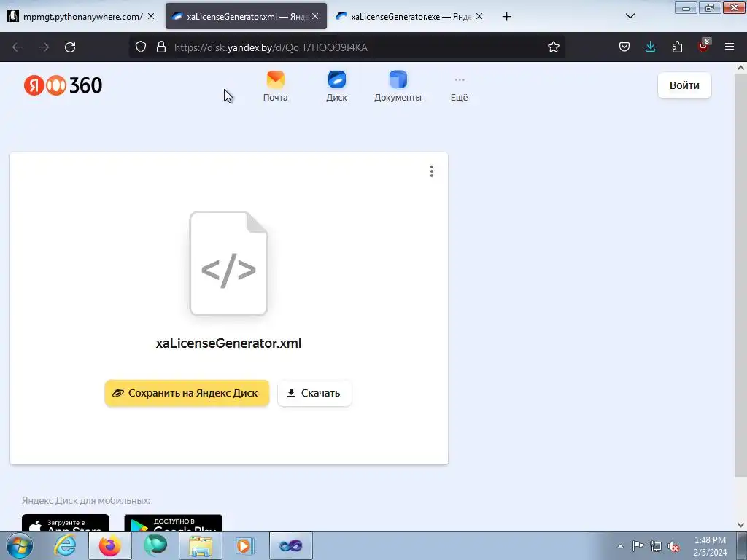Viewport: 747px width, 560px height.
Task: Open a new browser tab
Action: [506, 17]
